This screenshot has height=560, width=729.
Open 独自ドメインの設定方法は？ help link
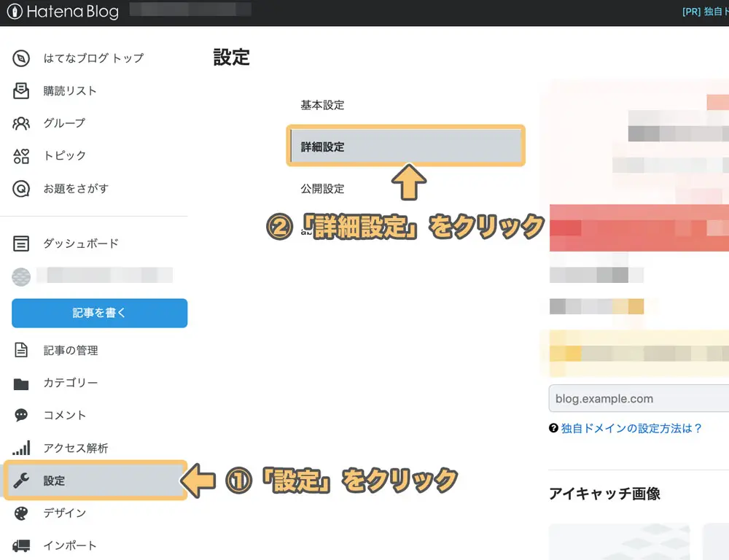tap(631, 428)
